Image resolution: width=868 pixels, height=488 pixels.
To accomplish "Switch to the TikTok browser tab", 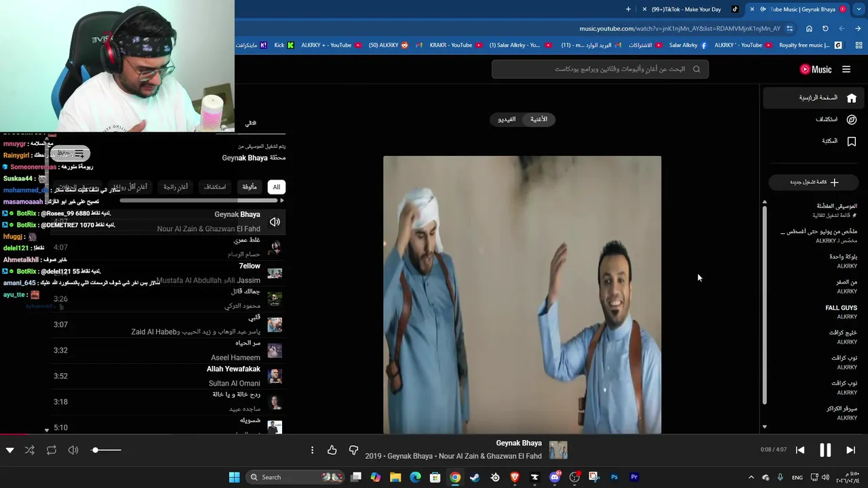I will tap(690, 9).
